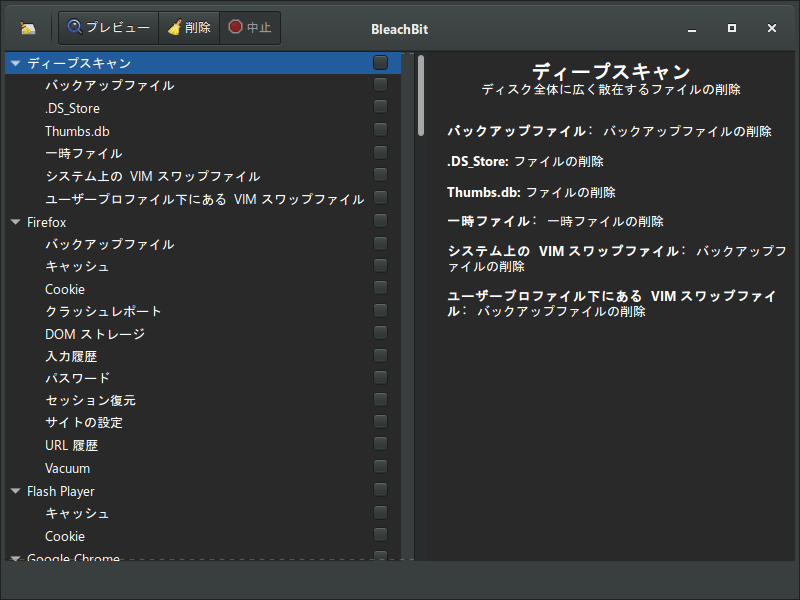Enable the 一時ファイル checkbox
This screenshot has height=600, width=800.
380,153
